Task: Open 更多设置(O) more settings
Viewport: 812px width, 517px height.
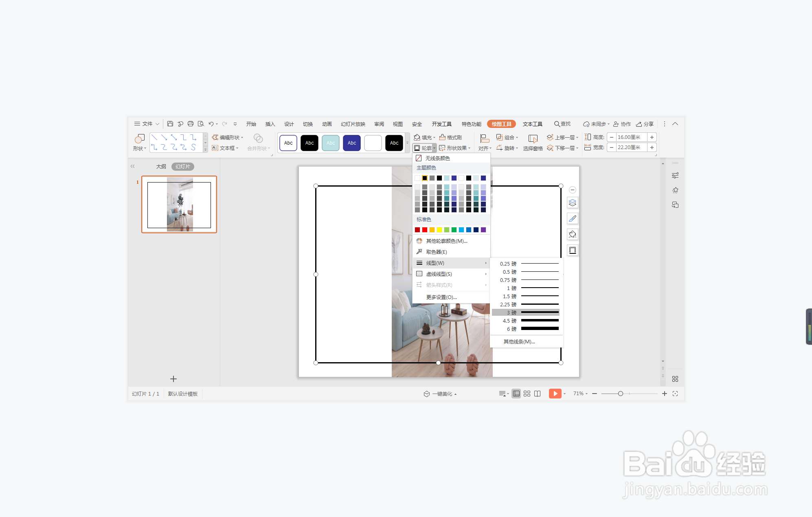Action: (x=451, y=297)
